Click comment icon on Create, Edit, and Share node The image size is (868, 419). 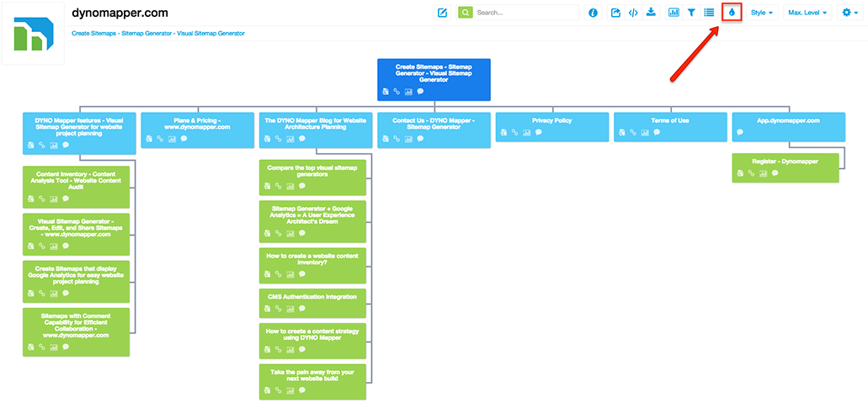tap(66, 246)
